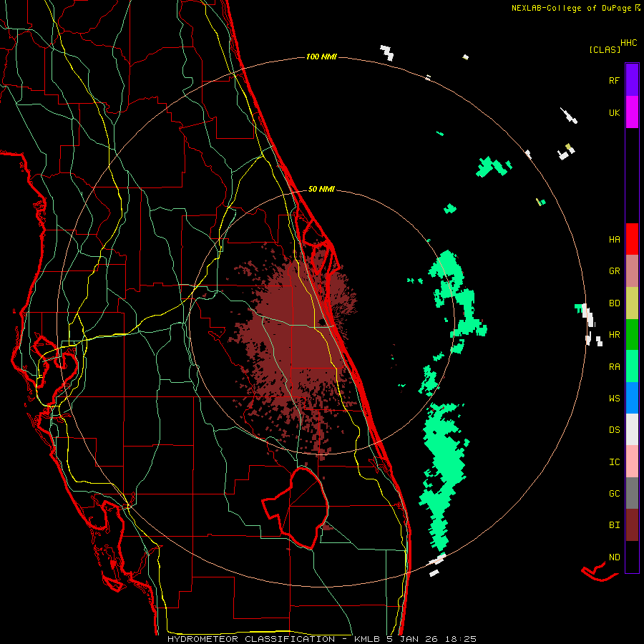Click the HR dark green legend swatch
The image size is (644, 644).
pos(632,335)
